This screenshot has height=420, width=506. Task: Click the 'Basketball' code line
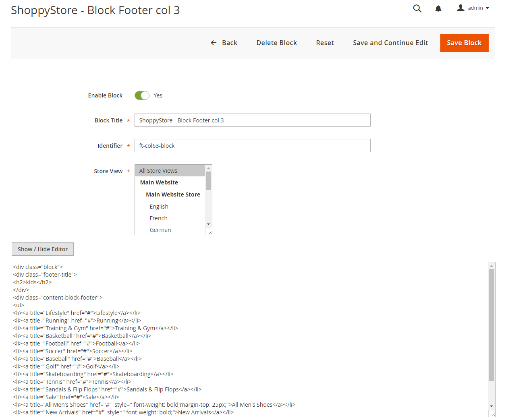(x=82, y=336)
